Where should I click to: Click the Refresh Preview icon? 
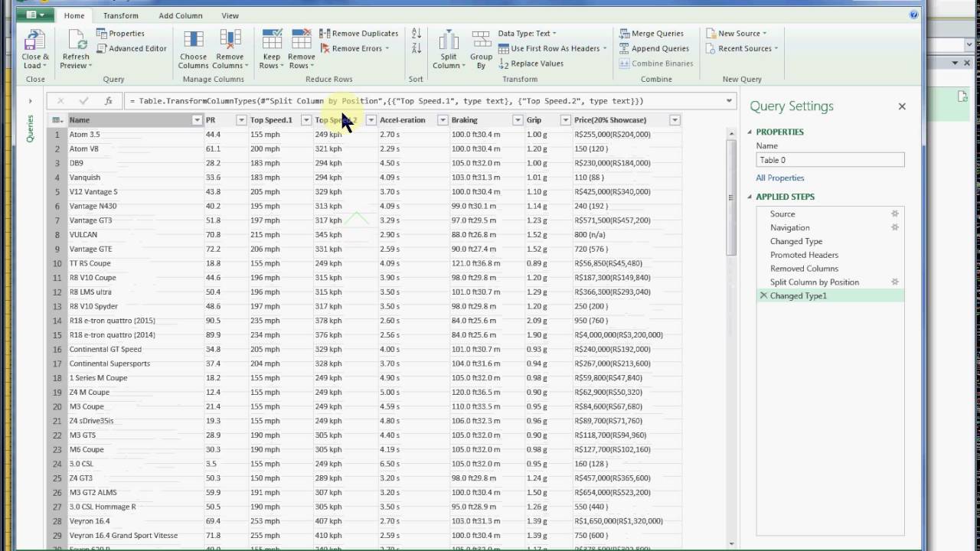(76, 40)
